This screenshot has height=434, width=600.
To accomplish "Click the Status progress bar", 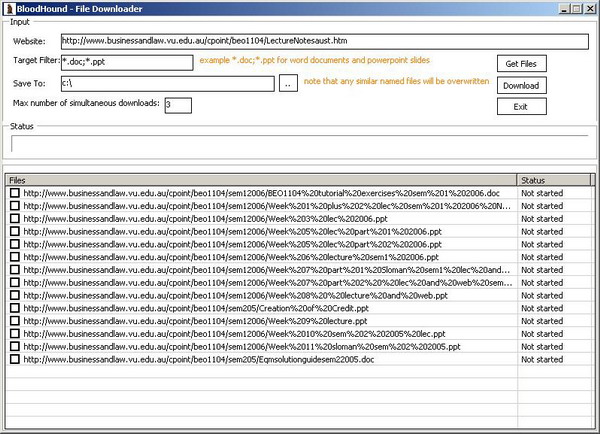I will (300, 144).
